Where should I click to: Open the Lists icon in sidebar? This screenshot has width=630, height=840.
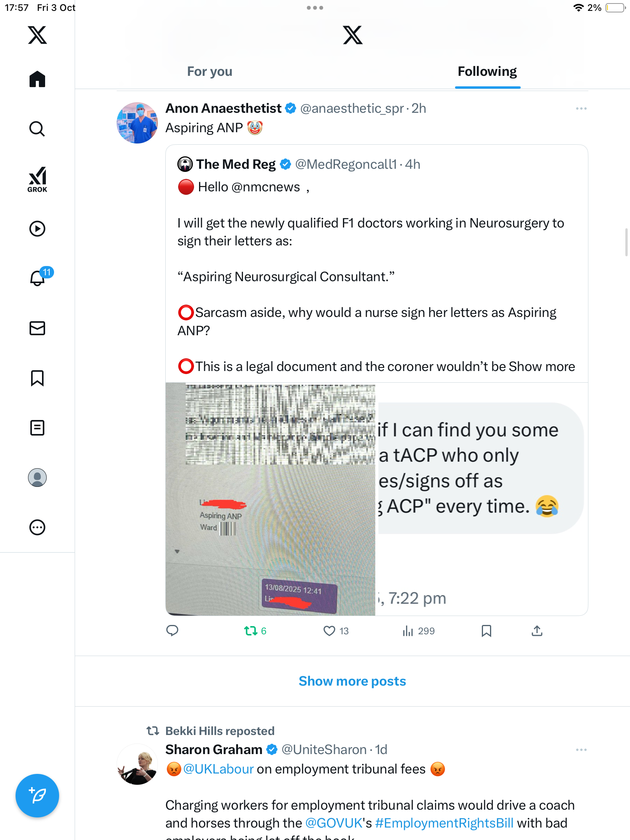tap(37, 428)
